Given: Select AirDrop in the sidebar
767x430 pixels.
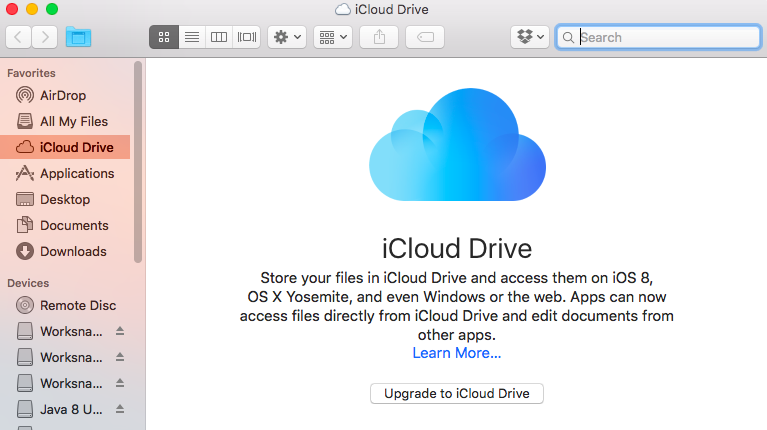Looking at the screenshot, I should 66,95.
